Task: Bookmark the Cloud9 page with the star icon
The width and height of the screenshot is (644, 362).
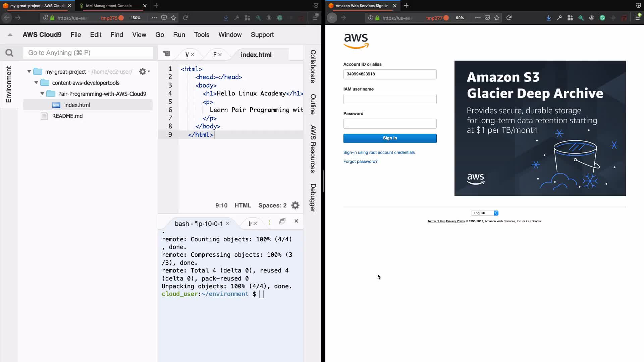Action: (173, 18)
